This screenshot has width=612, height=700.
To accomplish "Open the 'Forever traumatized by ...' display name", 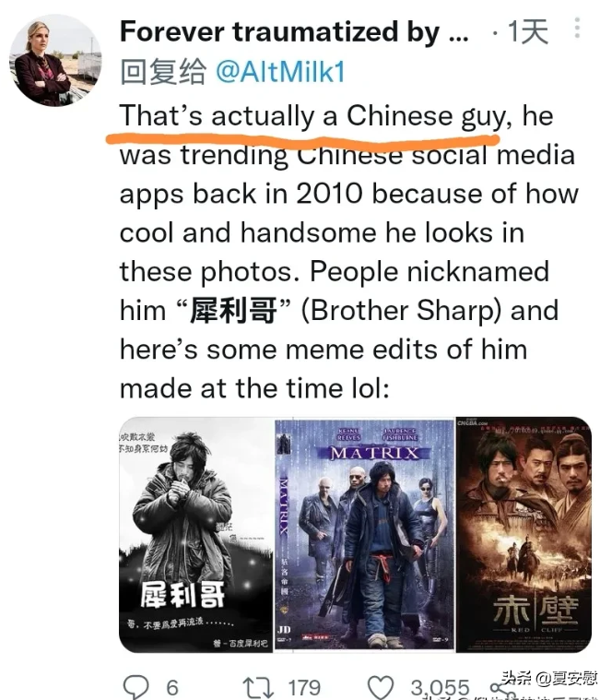I will (x=294, y=31).
